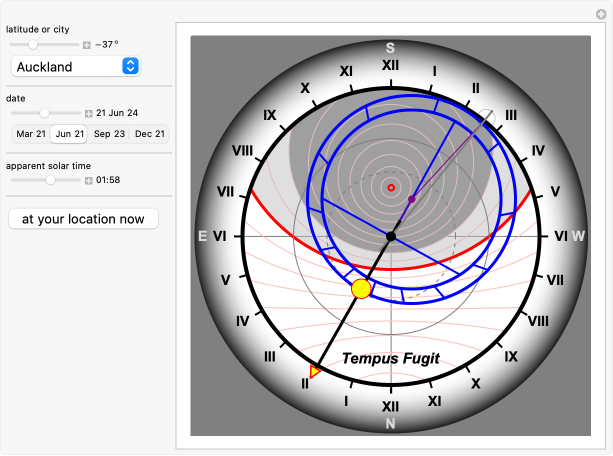The width and height of the screenshot is (613, 456).
Task: Select the Mar 21 date option
Action: pyautogui.click(x=29, y=134)
